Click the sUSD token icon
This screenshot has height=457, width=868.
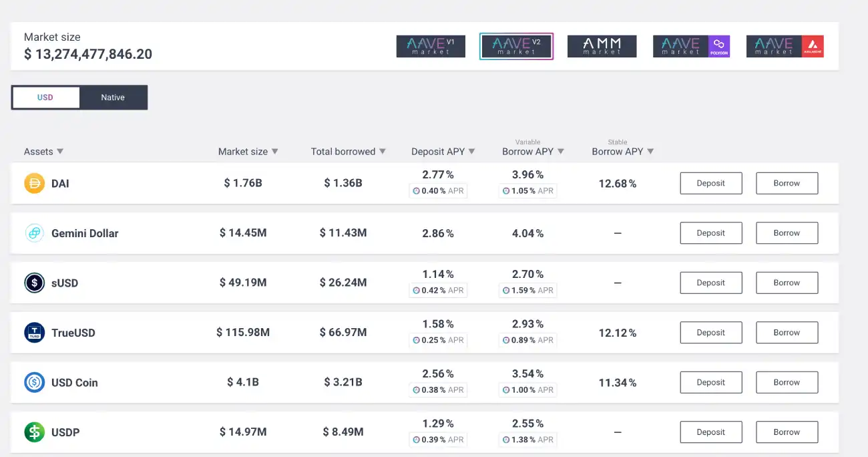click(34, 283)
